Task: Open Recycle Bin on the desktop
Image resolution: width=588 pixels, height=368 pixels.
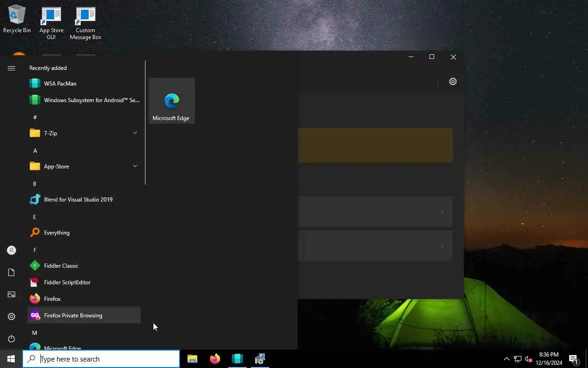Action: coord(17,19)
